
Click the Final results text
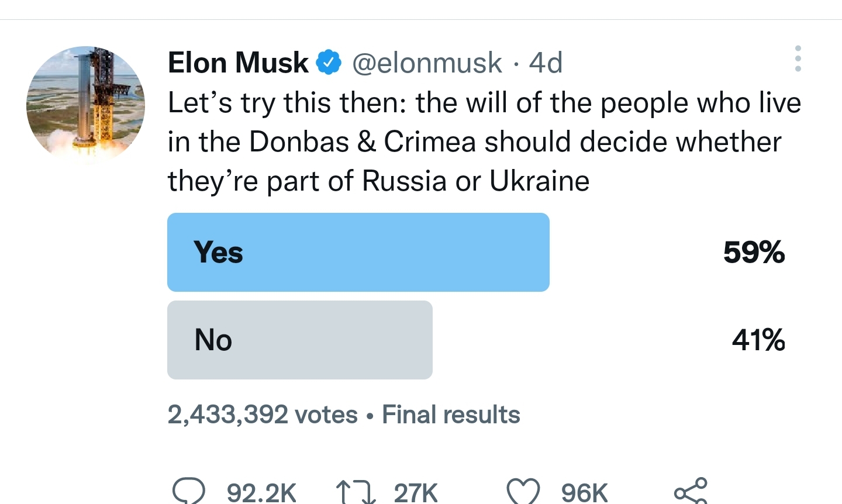[451, 415]
